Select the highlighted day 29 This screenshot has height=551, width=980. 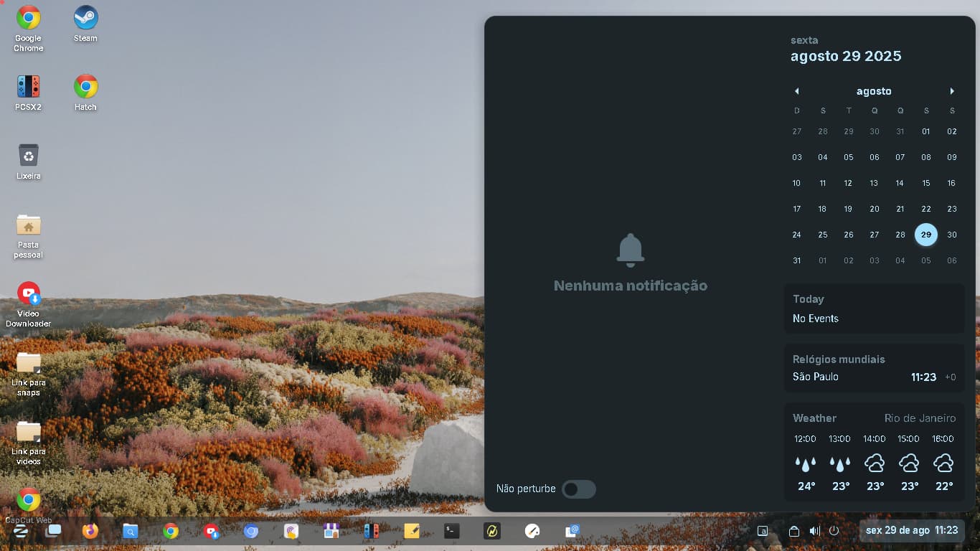click(x=925, y=235)
